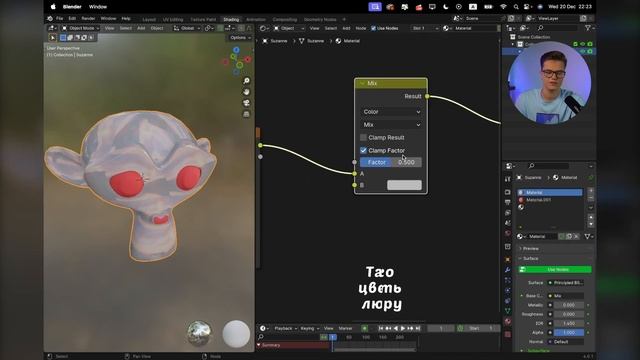Toggle the Clamp Result checkbox

click(363, 138)
